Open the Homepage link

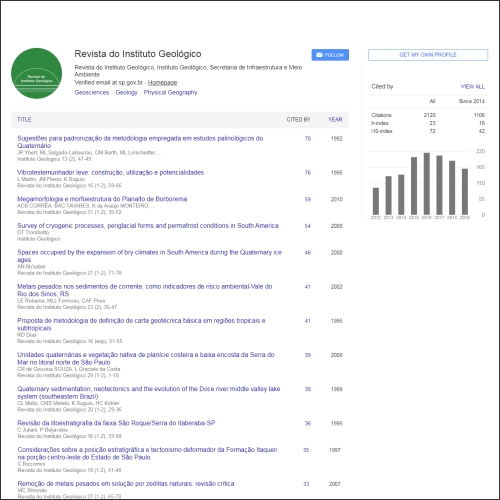162,83
